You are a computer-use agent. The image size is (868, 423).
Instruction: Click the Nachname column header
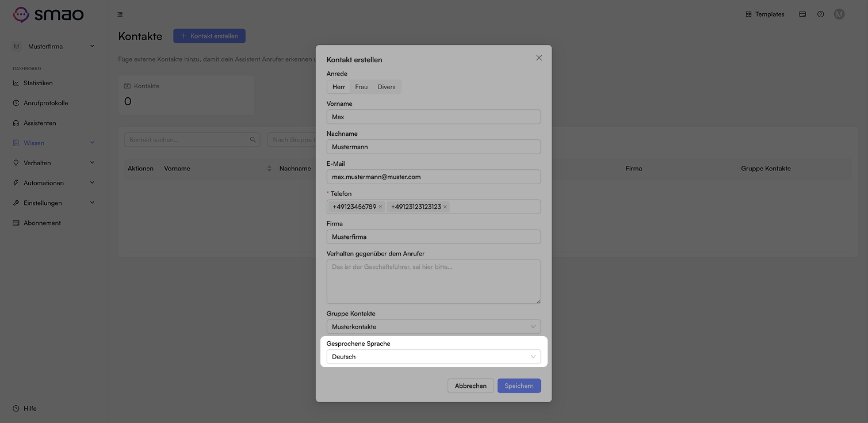point(295,169)
